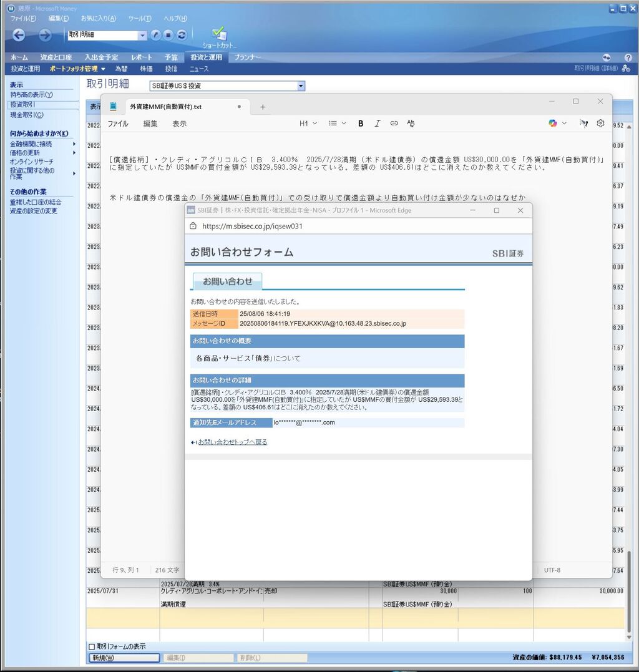Click the 取引明細(詳細) view icon

point(626,68)
